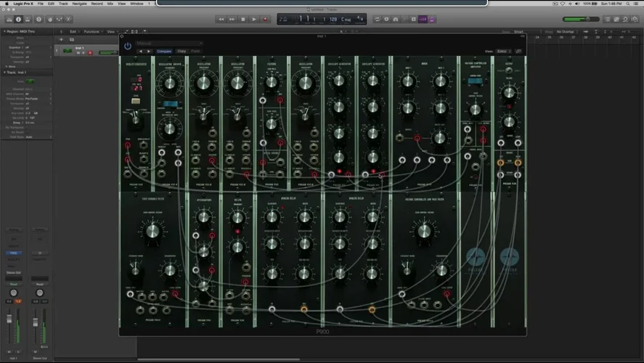Click the Copy button in plugin header

click(182, 52)
